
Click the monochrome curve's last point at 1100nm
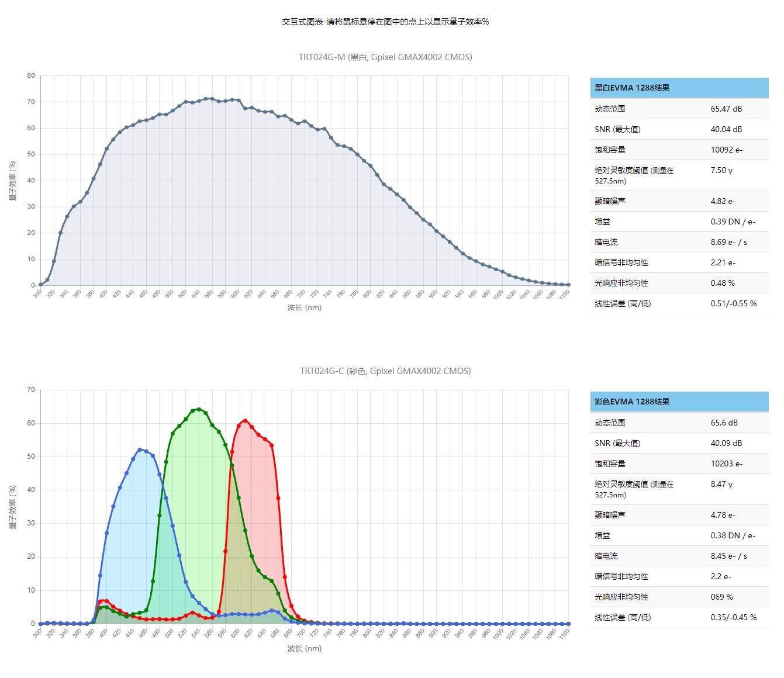[x=568, y=285]
